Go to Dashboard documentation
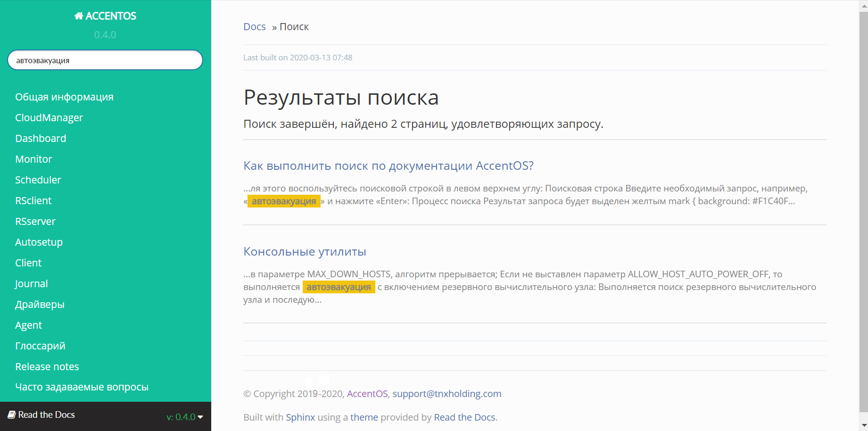Viewport: 868px width, 431px height. 41,138
